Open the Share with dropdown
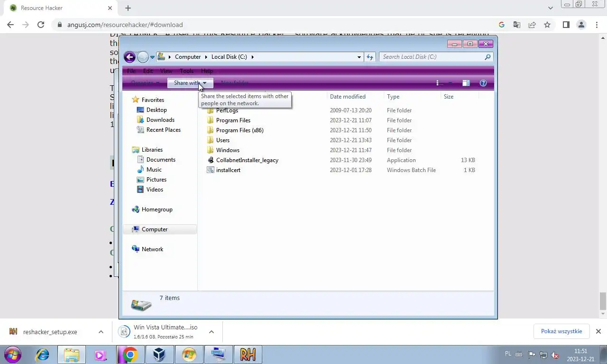Screen dimensions: 607x364 tap(190, 83)
